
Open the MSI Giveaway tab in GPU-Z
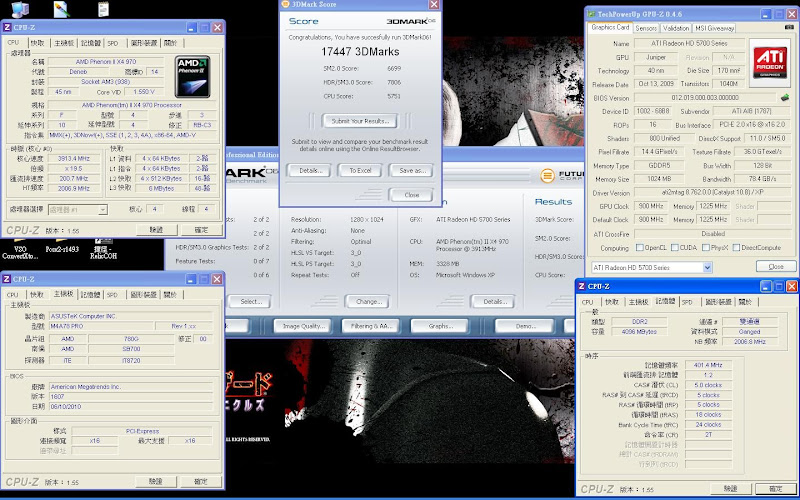pyautogui.click(x=714, y=29)
